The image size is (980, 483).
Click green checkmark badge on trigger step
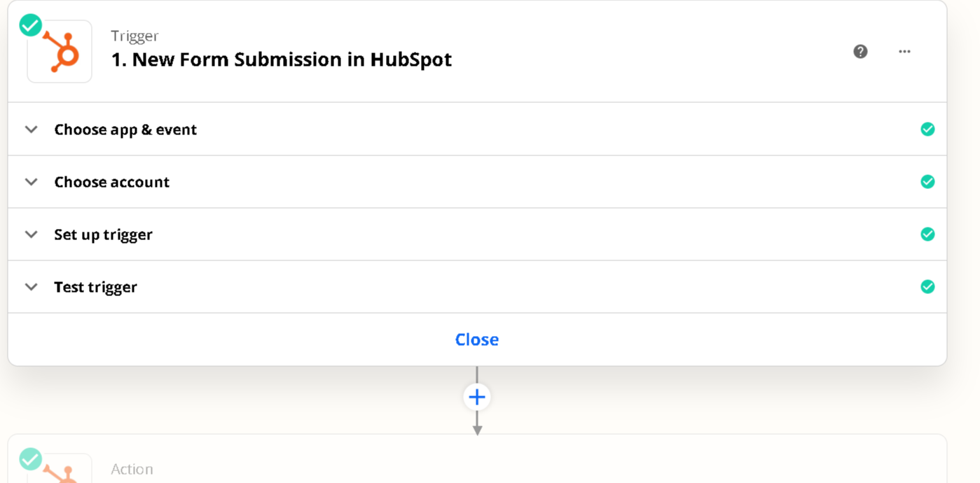30,25
